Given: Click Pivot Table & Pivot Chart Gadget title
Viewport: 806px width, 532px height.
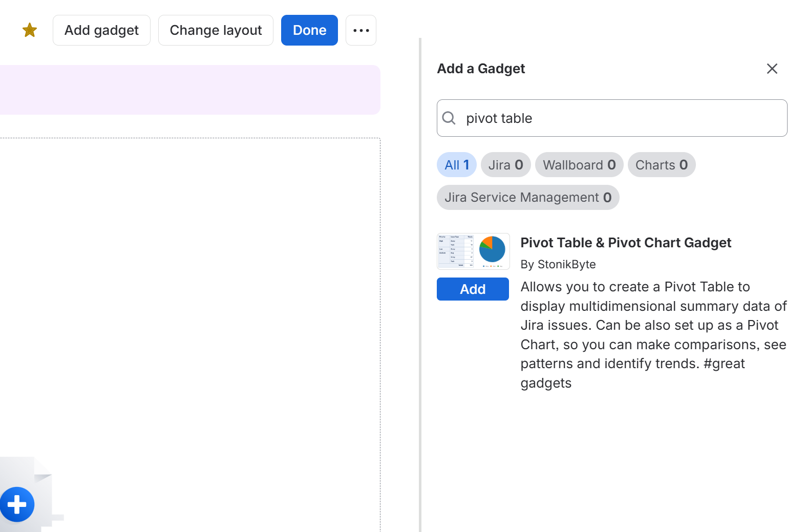Looking at the screenshot, I should (x=626, y=243).
